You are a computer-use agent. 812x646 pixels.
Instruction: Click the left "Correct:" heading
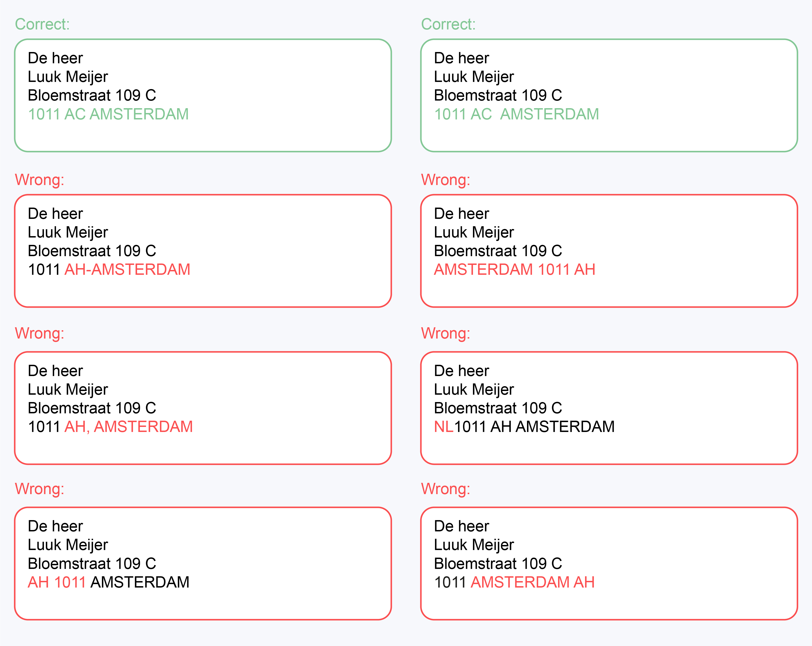coord(42,24)
